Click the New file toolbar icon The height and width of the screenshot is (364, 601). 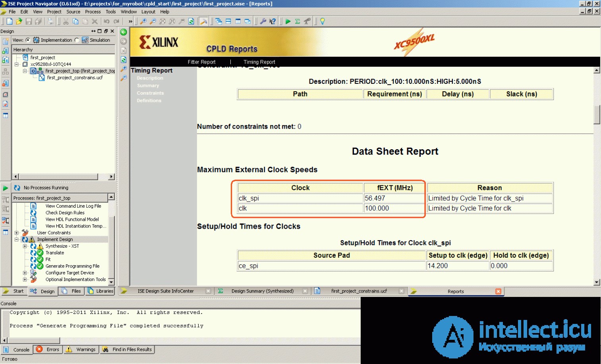point(10,21)
